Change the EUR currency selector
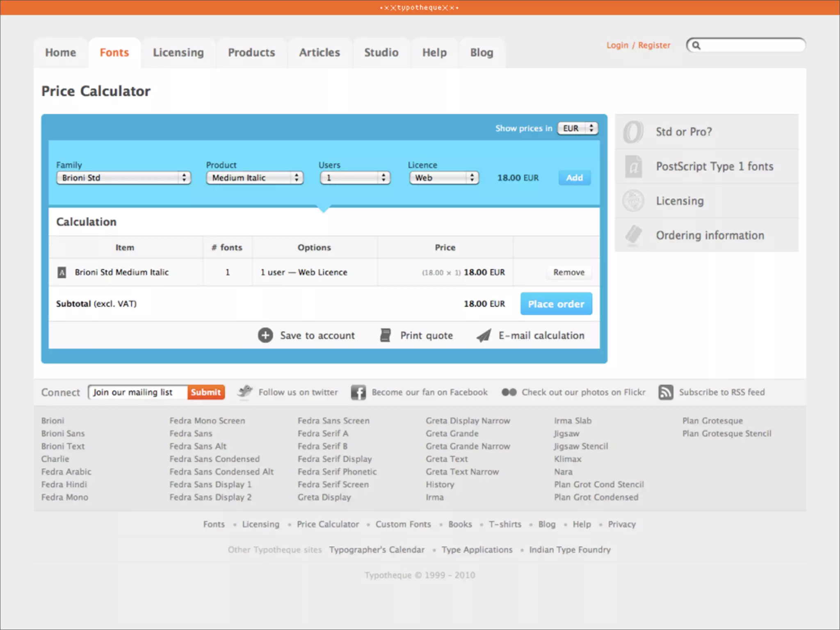The height and width of the screenshot is (630, 840). 577,128
